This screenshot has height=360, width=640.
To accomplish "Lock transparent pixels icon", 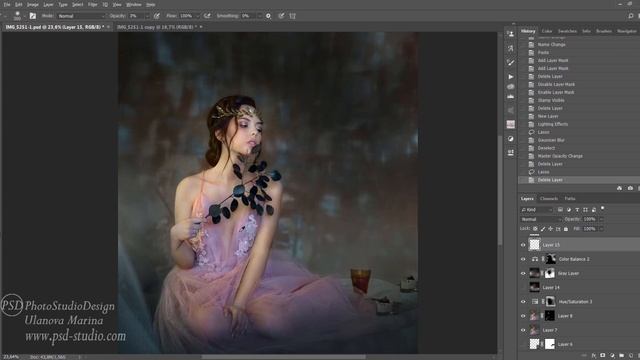I will click(x=535, y=229).
